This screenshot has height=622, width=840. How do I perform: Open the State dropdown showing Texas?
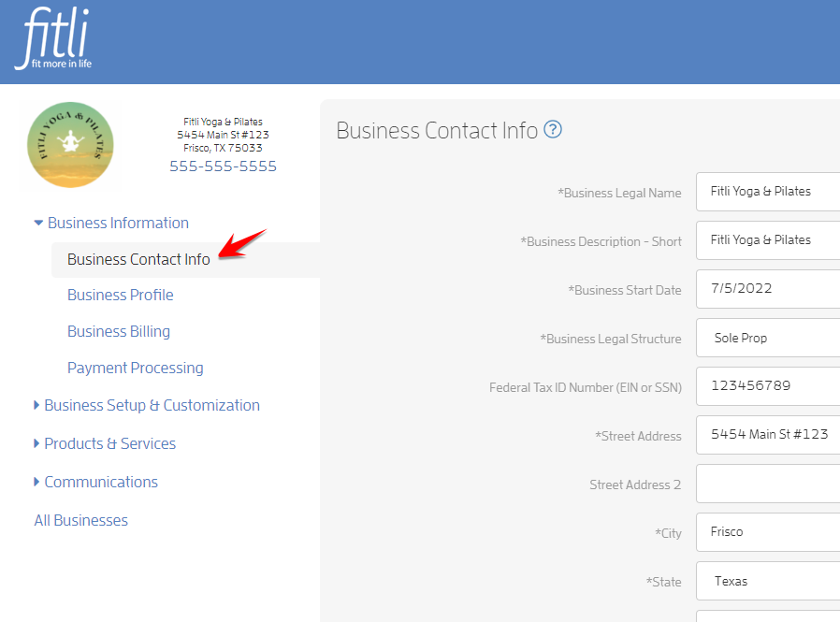tap(768, 581)
